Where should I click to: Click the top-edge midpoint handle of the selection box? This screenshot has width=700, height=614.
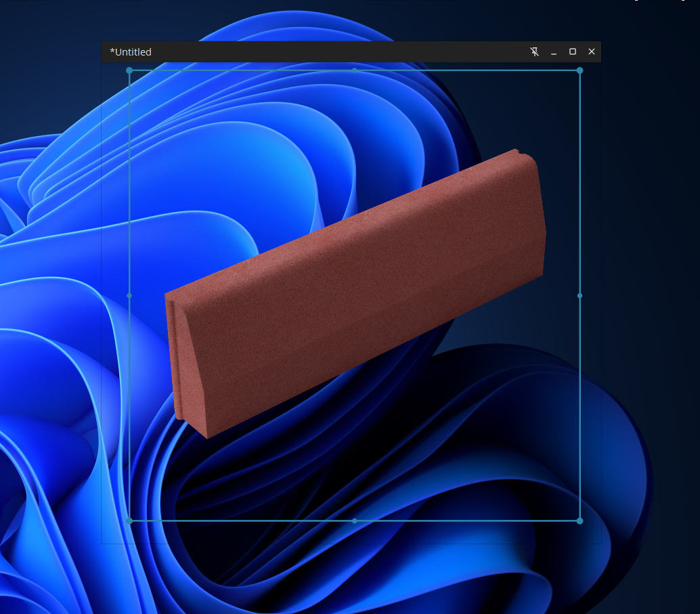tap(355, 70)
